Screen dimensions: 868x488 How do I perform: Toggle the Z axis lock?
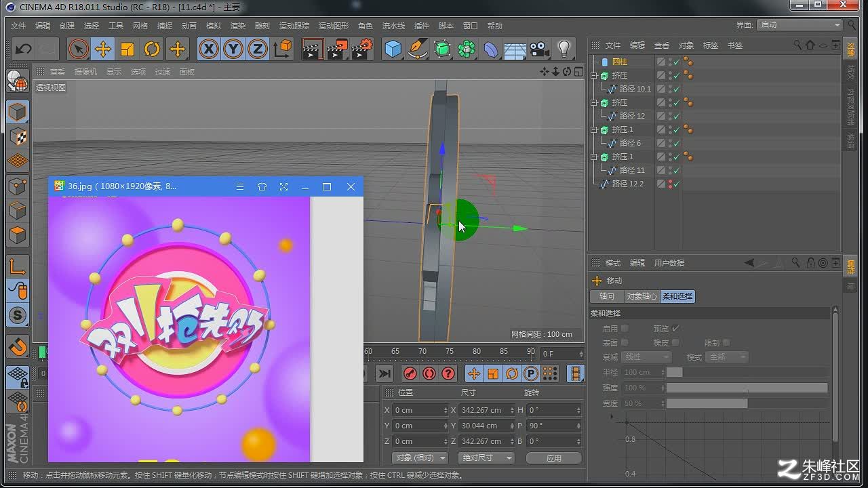point(258,49)
